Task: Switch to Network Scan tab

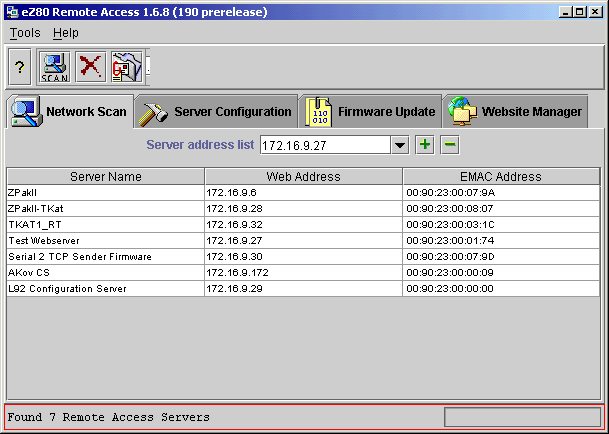Action: click(x=70, y=112)
